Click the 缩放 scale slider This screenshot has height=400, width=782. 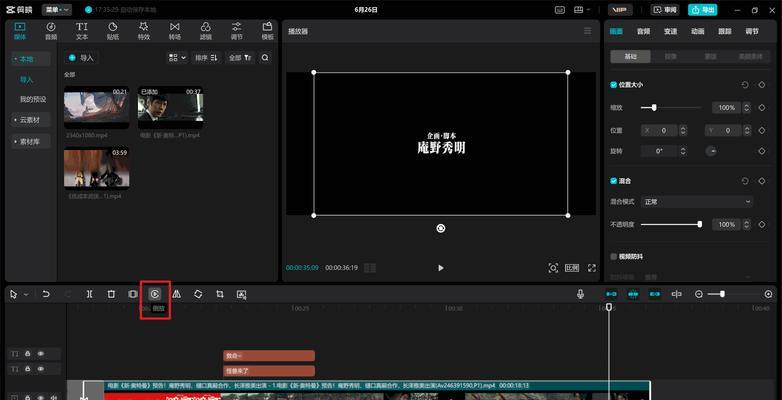pyautogui.click(x=671, y=107)
